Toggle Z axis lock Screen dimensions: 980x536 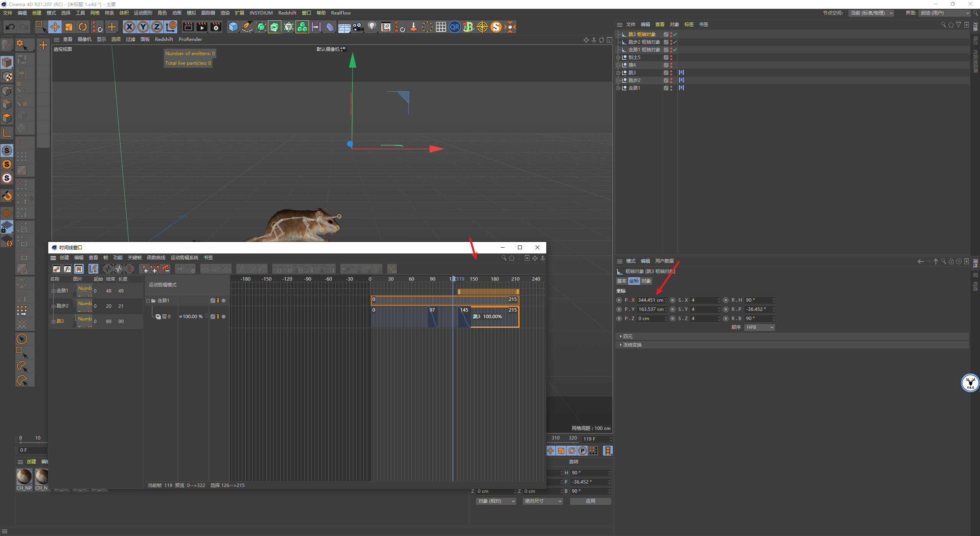click(157, 27)
